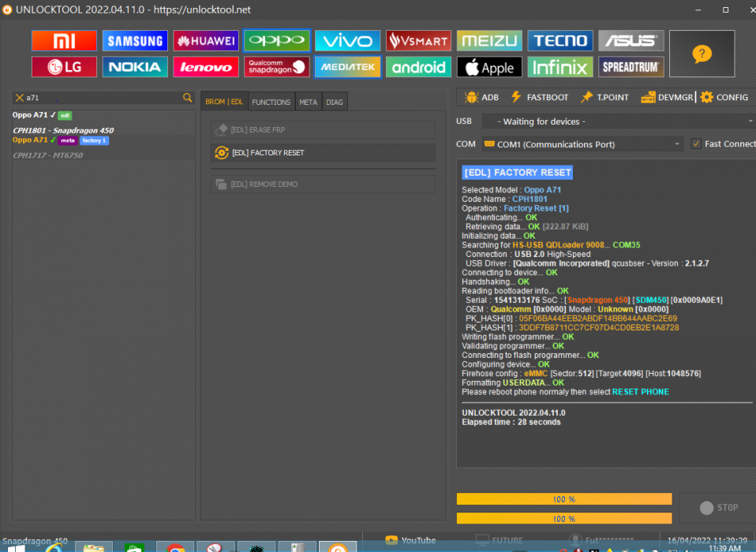Open File Explorer from taskbar
The image size is (756, 552).
tap(94, 547)
